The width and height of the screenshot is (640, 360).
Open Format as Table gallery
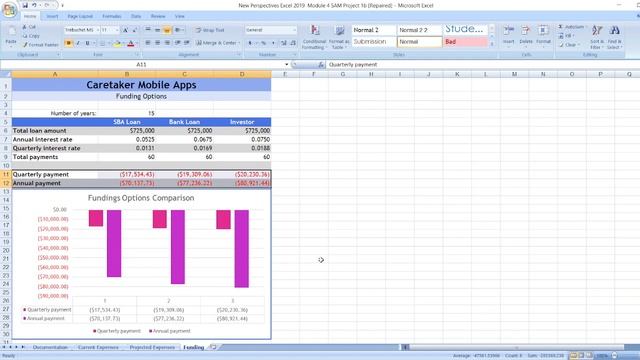pos(339,37)
